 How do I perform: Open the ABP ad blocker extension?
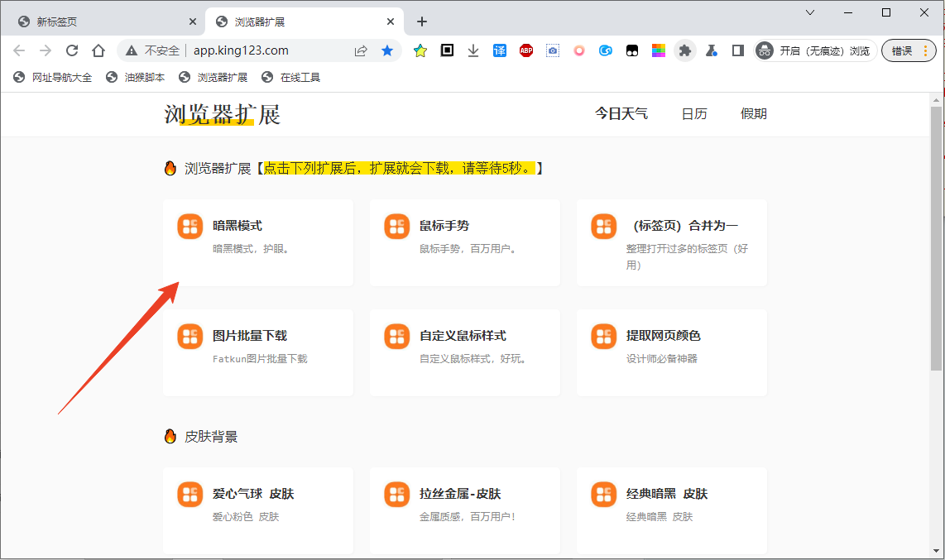[x=526, y=50]
